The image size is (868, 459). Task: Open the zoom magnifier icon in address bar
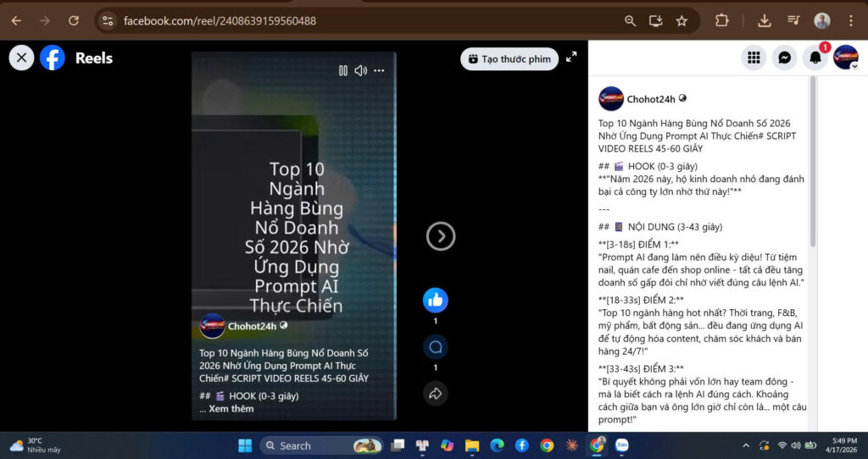(630, 21)
